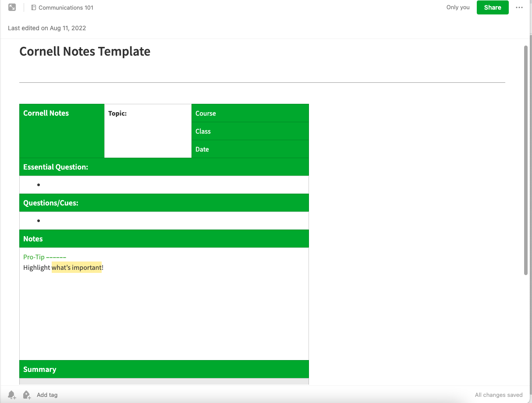The height and width of the screenshot is (403, 532).
Task: Select the note title 'Cornell Notes Template'
Action: point(85,51)
